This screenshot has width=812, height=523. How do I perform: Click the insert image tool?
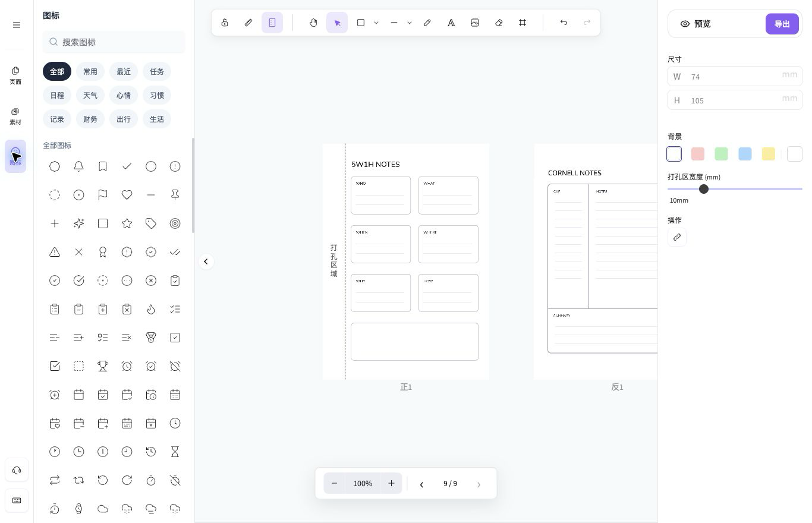[x=475, y=23]
